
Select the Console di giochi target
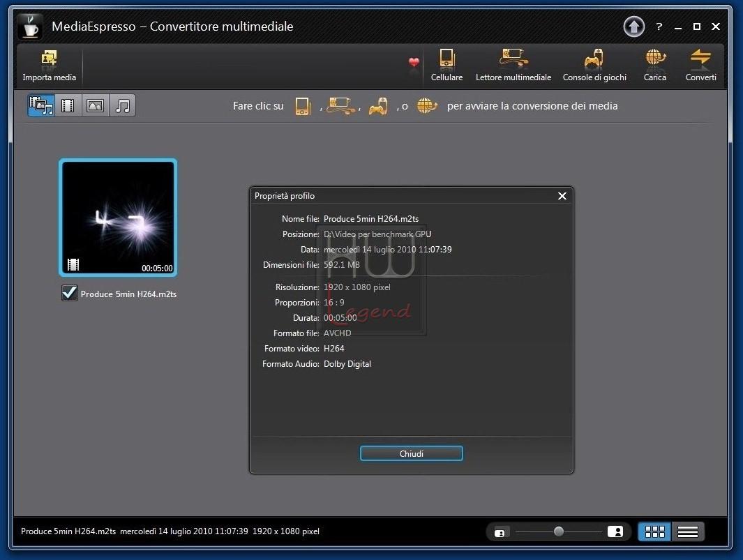coord(594,66)
